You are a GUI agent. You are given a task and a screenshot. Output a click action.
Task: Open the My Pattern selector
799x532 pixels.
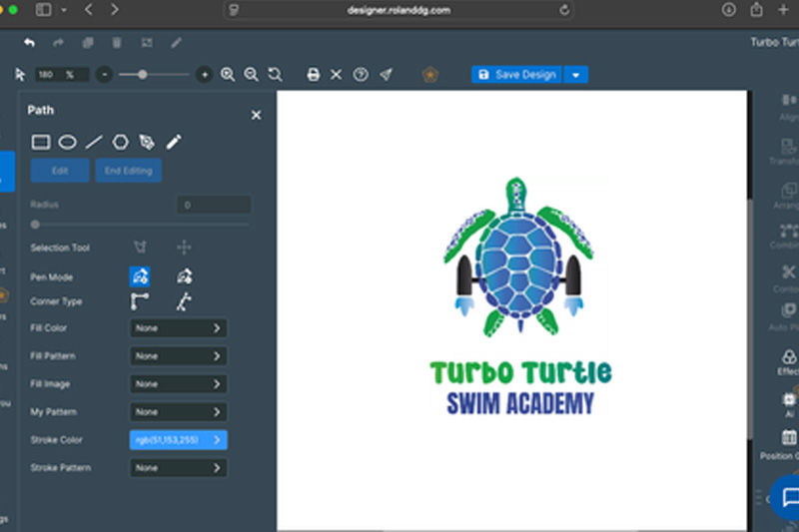tap(179, 412)
